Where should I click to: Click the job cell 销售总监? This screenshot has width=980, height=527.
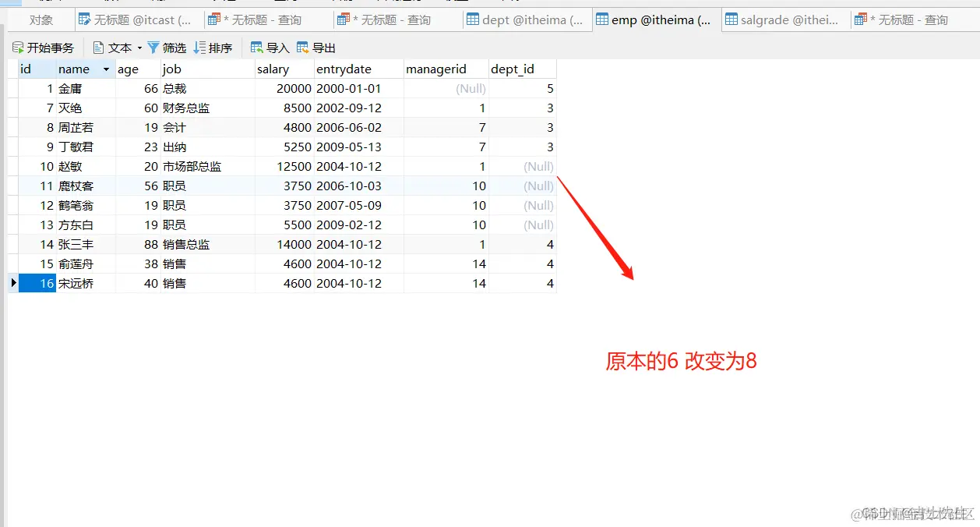click(x=207, y=245)
